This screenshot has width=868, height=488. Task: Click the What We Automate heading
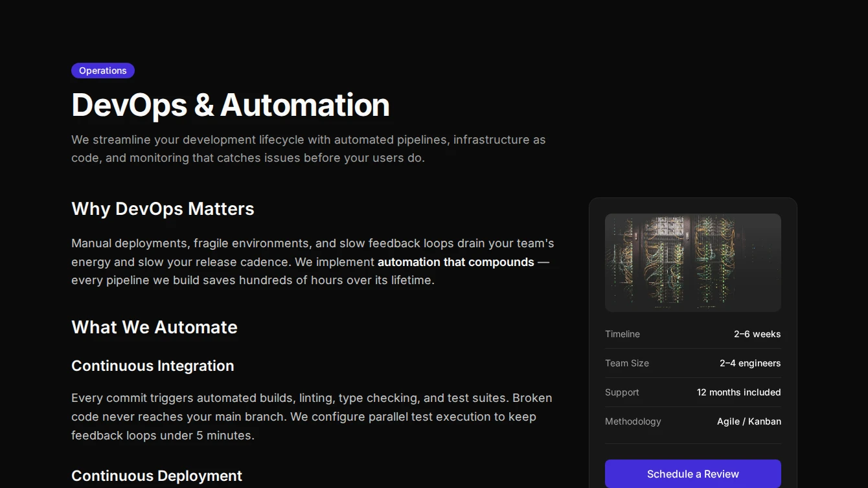point(154,327)
